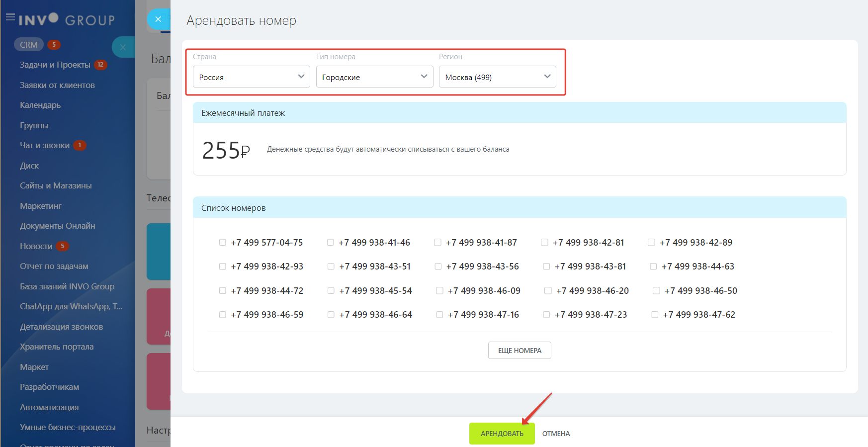The height and width of the screenshot is (447, 868).
Task: Check number +7 499 938-46-50
Action: 656,291
